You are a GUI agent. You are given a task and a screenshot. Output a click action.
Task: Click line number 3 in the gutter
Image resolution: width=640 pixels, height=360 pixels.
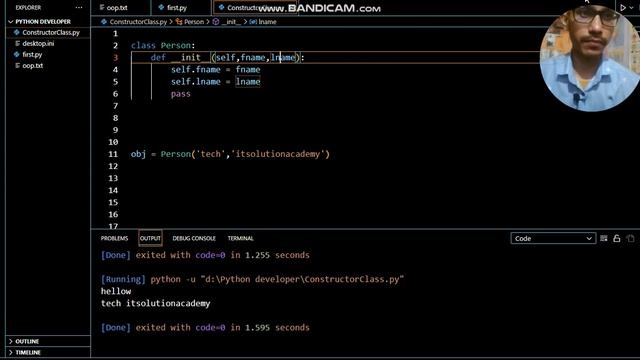click(x=116, y=58)
